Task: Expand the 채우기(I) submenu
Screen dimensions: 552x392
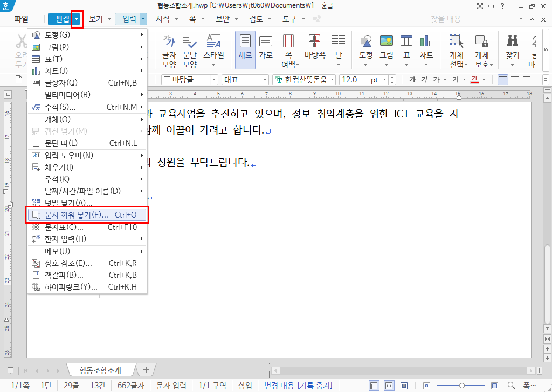Action: pyautogui.click(x=87, y=167)
